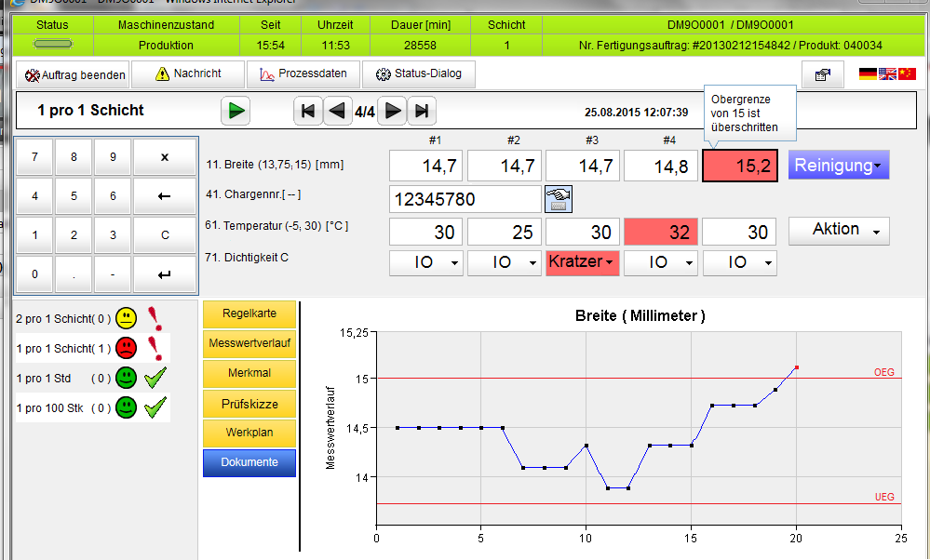930x560 pixels.
Task: Click green smiley for 1 pro 100 Stk
Action: 126,407
